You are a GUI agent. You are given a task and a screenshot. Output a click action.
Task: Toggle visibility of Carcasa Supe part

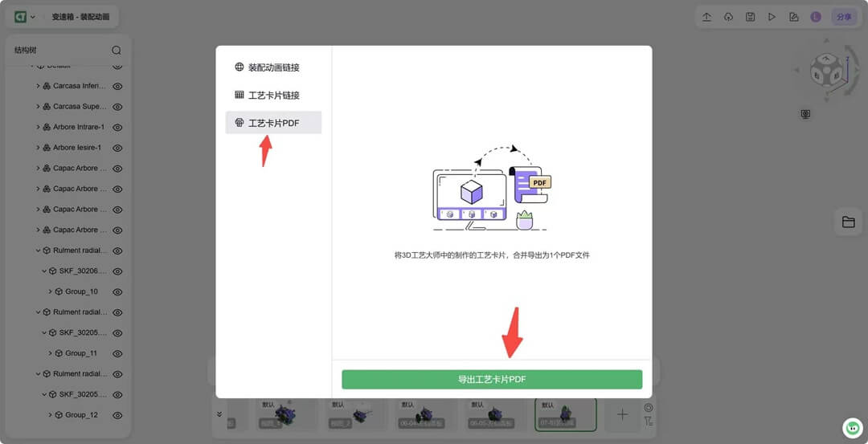tap(117, 107)
